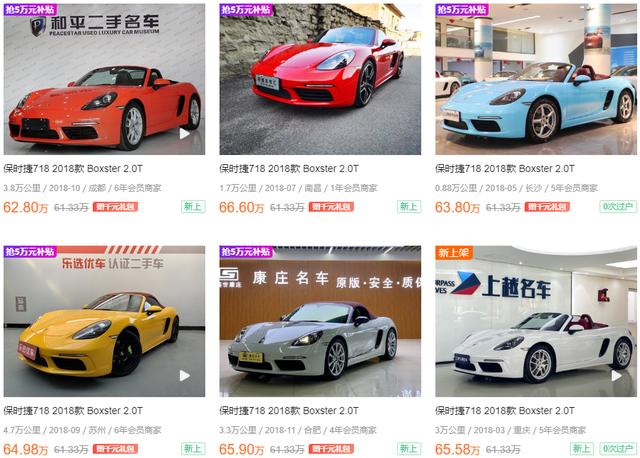Click the 65.90万 price of 合肥 listing
The image size is (640, 458).
[x=241, y=449]
